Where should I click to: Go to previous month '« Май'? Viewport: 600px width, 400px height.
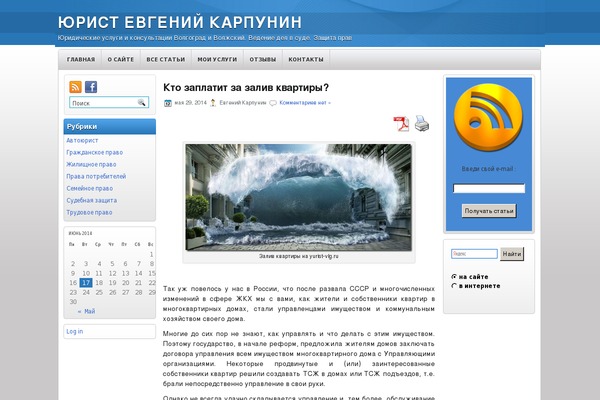coord(86,311)
